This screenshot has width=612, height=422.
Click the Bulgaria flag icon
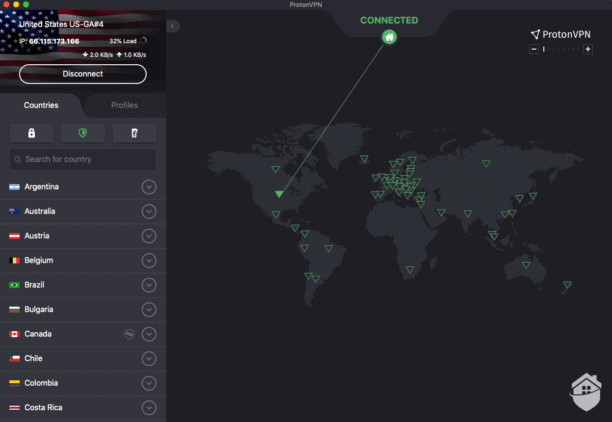(x=14, y=310)
